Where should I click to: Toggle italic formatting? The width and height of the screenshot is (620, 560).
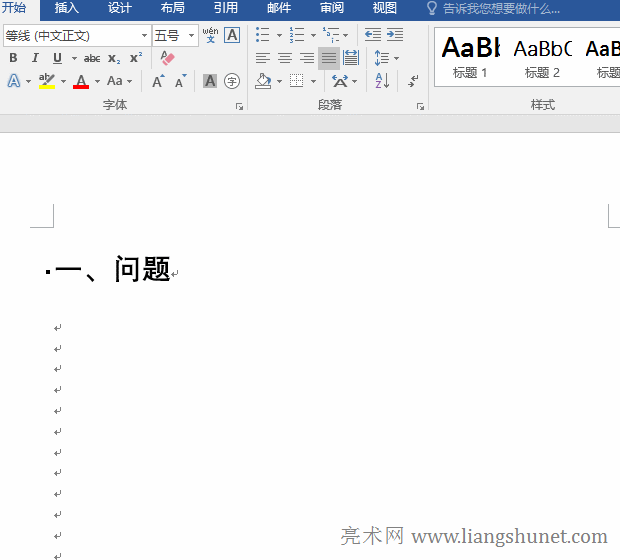pyautogui.click(x=35, y=58)
